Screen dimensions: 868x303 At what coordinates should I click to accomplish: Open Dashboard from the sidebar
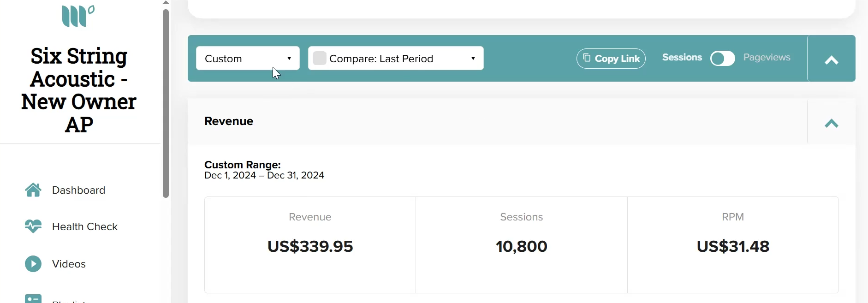(78, 190)
